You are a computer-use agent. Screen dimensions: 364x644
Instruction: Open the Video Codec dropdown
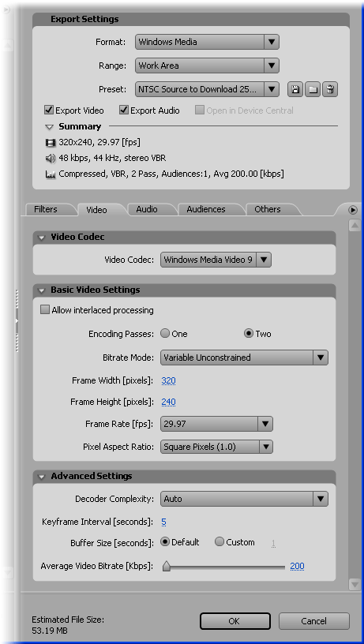pos(216,260)
